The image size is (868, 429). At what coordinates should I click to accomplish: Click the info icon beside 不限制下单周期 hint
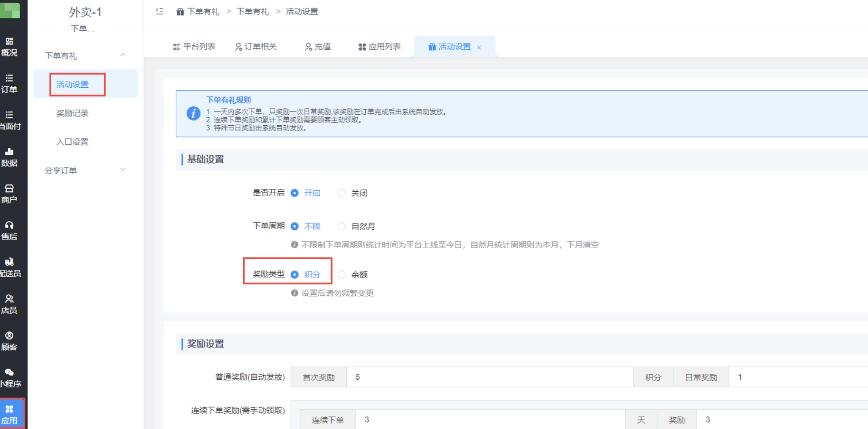click(294, 245)
